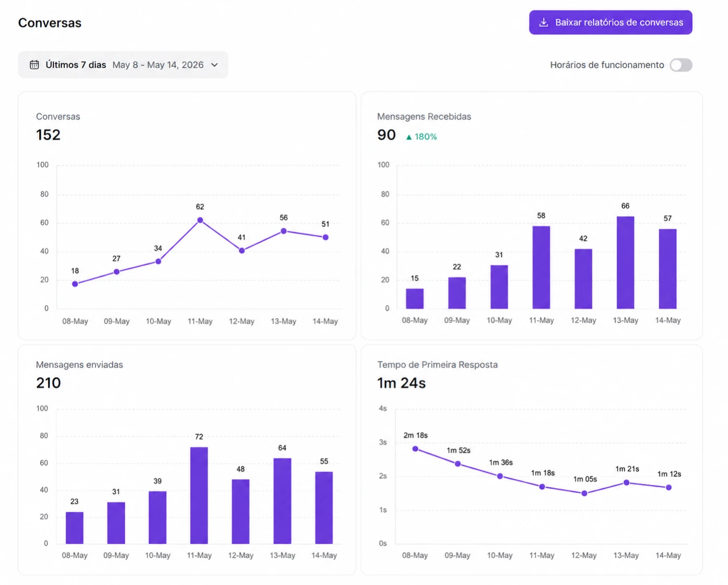Select the 11-May point on Tempo de Primeira Resposta
Viewport: 728px width, 585px height.
[542, 487]
